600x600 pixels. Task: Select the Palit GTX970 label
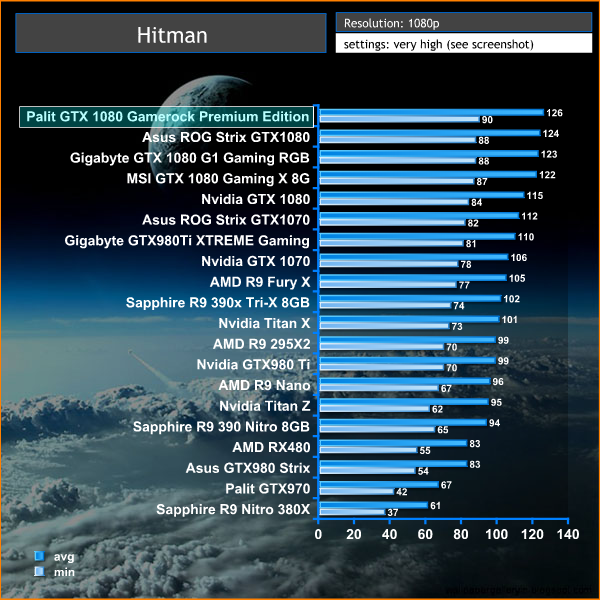pyautogui.click(x=267, y=489)
